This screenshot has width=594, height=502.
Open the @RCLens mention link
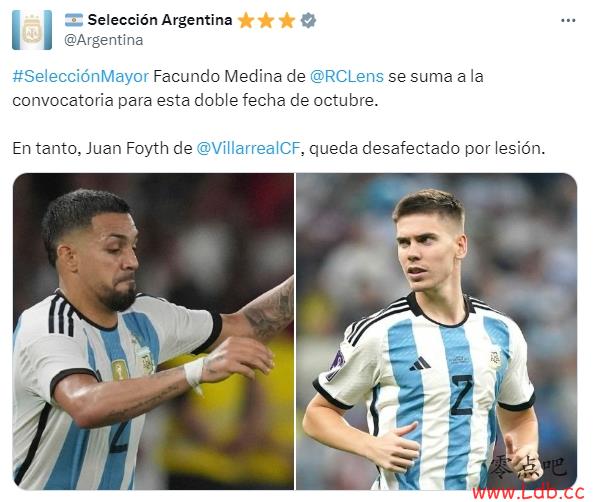(x=347, y=77)
